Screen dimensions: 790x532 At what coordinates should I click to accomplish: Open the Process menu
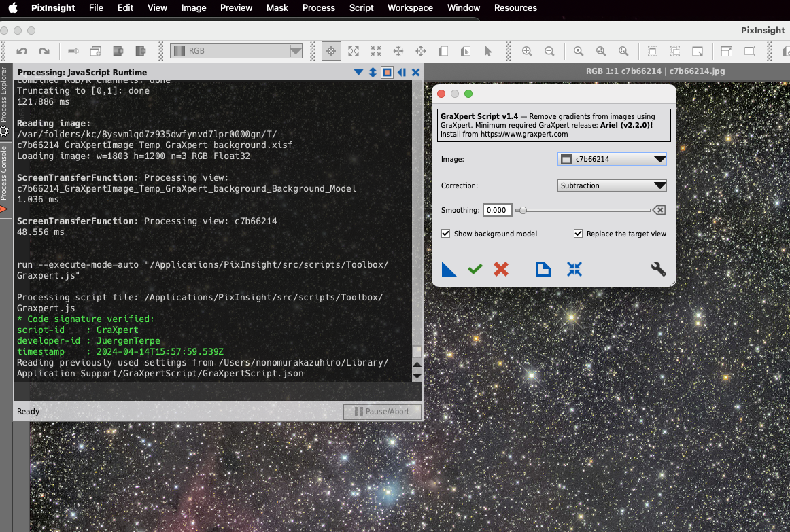318,7
